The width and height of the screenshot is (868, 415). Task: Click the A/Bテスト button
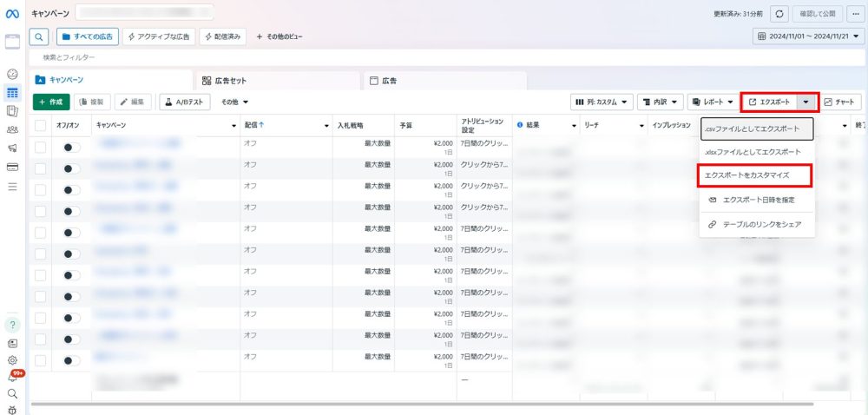point(185,102)
